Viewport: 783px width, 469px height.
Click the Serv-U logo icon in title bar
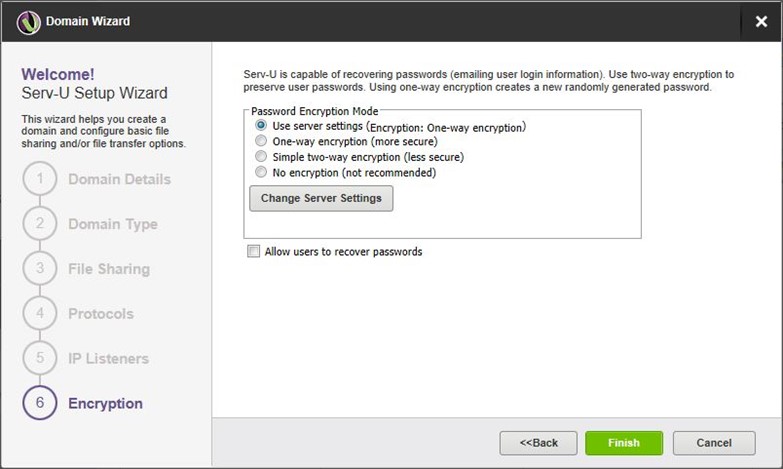point(28,22)
